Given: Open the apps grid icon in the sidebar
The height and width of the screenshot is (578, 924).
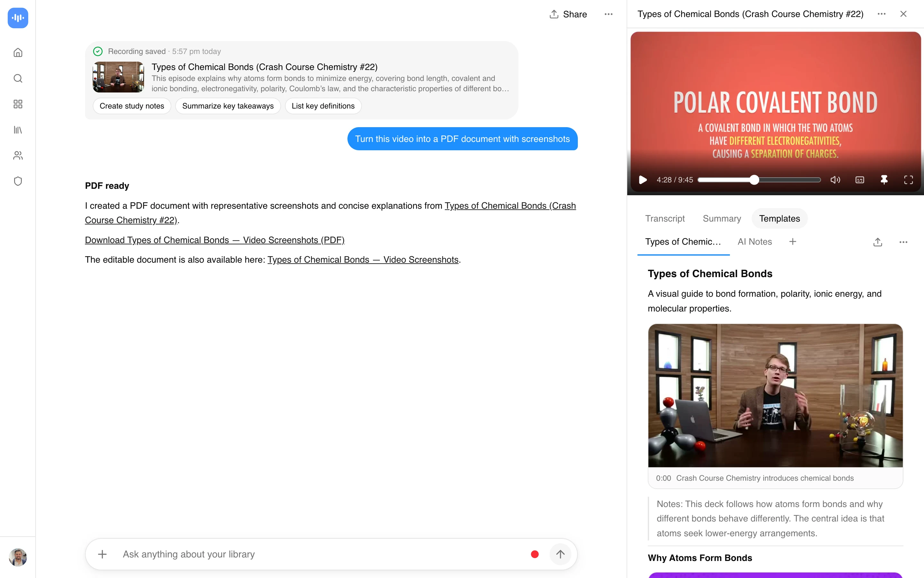Looking at the screenshot, I should 18,104.
